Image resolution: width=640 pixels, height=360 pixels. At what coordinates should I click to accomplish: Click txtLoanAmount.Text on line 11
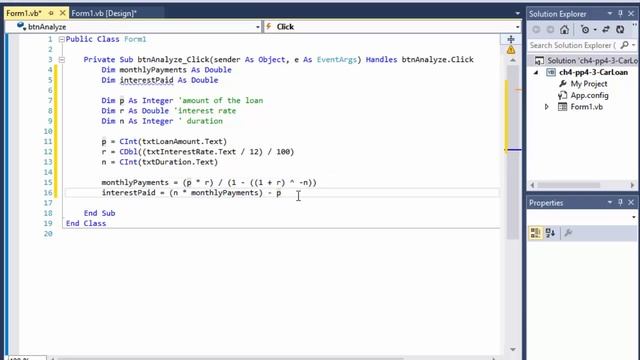pyautogui.click(x=182, y=142)
